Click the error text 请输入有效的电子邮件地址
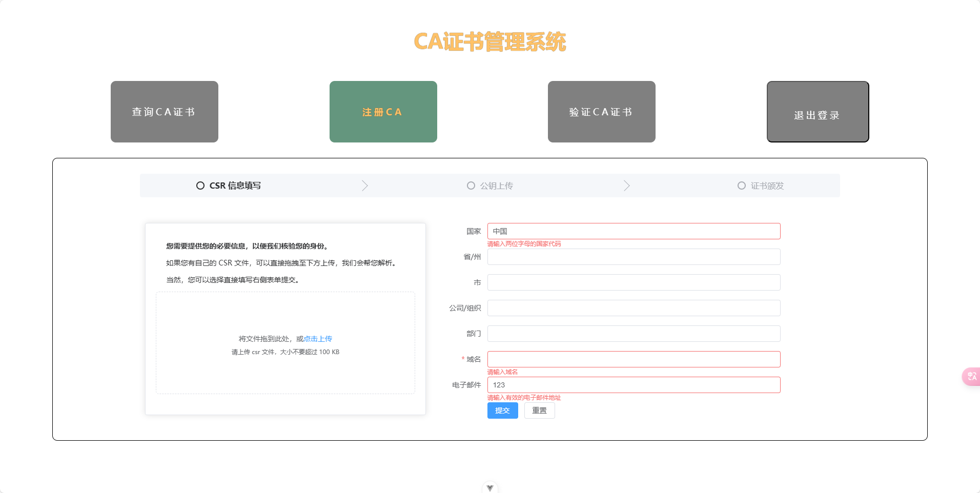980x493 pixels. click(x=524, y=398)
